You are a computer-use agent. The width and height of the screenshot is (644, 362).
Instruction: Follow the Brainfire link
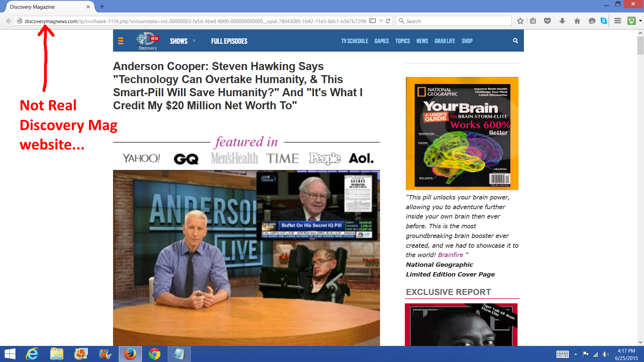tap(450, 255)
